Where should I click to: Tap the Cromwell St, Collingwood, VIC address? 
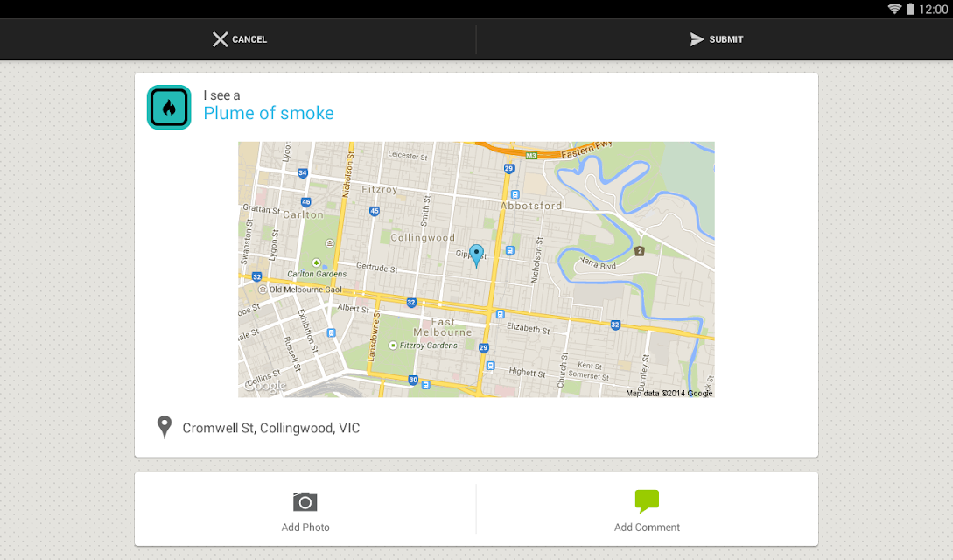click(x=271, y=428)
